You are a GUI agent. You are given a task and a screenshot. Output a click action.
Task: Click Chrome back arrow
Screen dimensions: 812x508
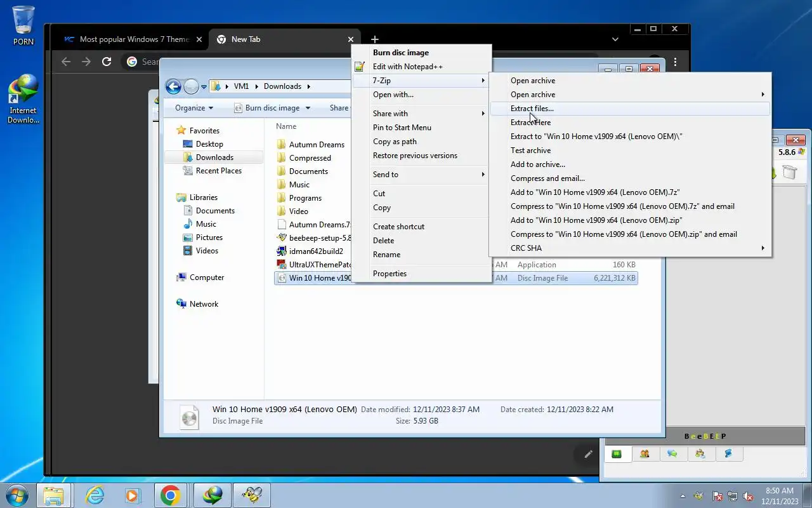(66, 62)
